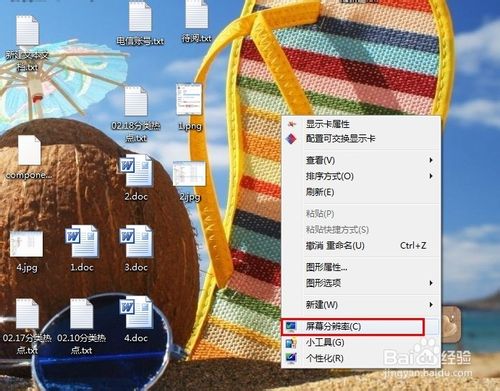Select the 电信账号.txt desktop file
The height and width of the screenshot is (391, 500).
(x=140, y=23)
